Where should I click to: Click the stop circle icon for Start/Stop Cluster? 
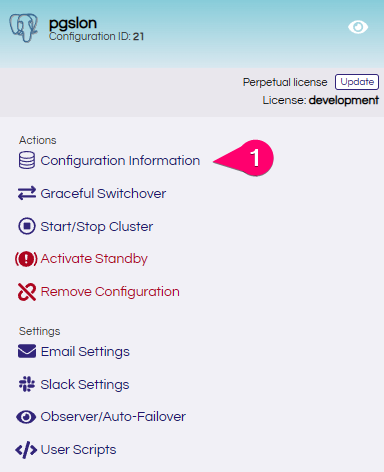[x=27, y=226]
